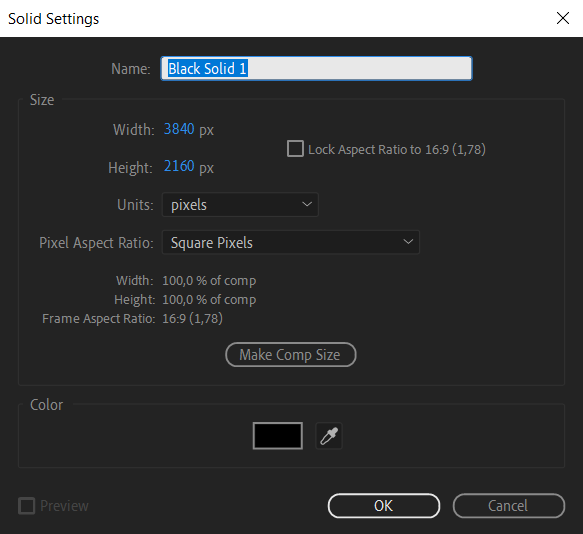Viewport: 583px width, 534px height.
Task: Open the black color swatch picker
Action: point(278,436)
